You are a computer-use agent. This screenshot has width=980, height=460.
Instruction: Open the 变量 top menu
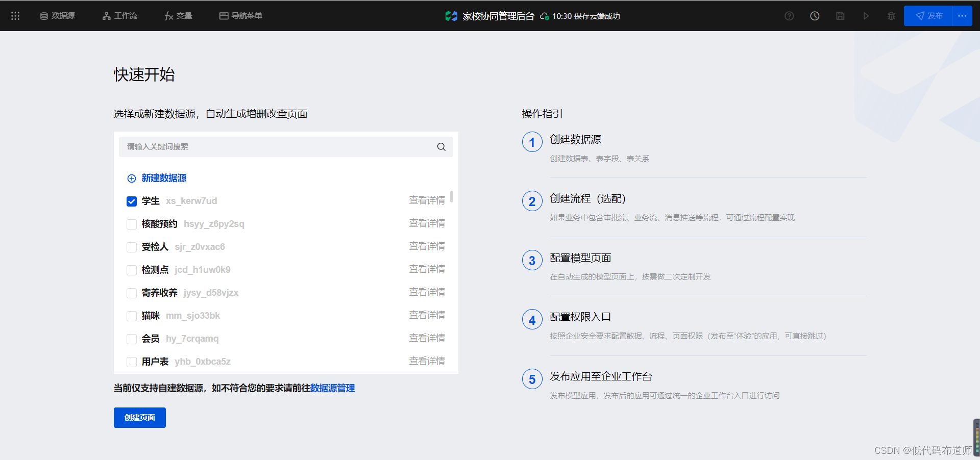click(179, 16)
